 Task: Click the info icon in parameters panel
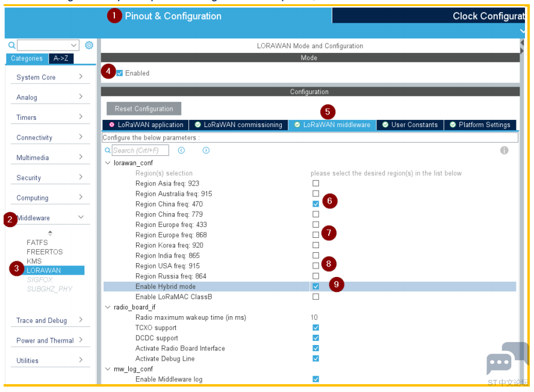(505, 151)
